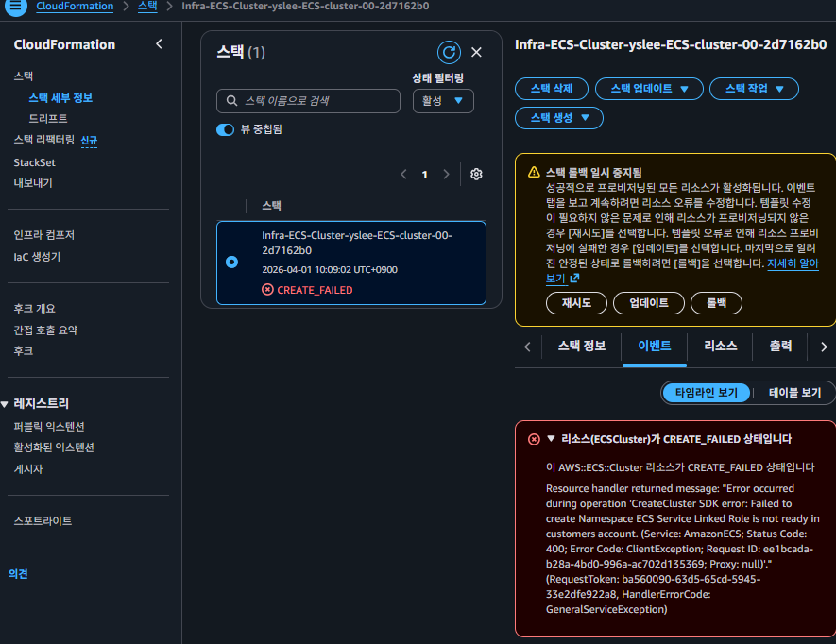Click the 재시도 button
The height and width of the screenshot is (644, 836).
pos(576,303)
